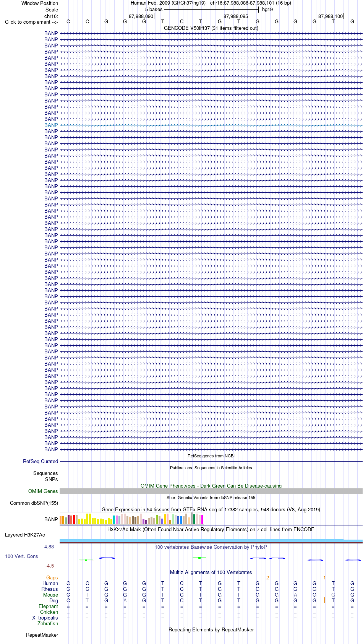Click the 'hg19' label next to the scale bar
This screenshot has width=363, height=644.
tap(267, 10)
